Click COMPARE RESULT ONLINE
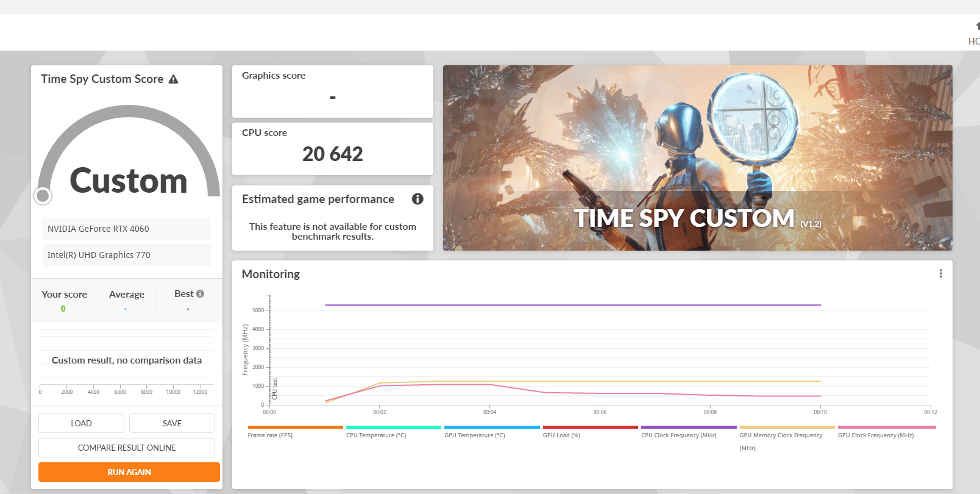The height and width of the screenshot is (494, 980). 127,448
